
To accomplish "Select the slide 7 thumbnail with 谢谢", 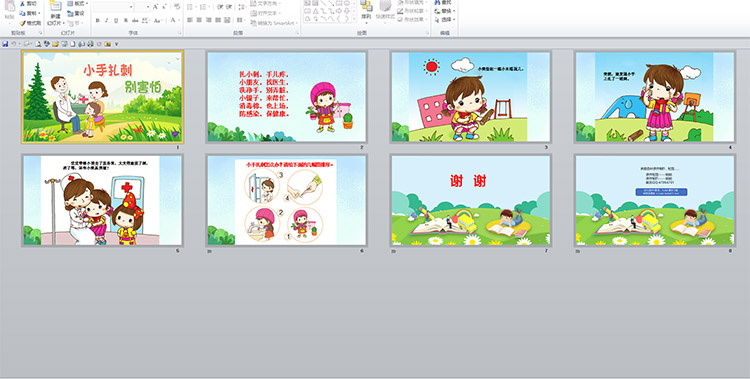I will [471, 200].
